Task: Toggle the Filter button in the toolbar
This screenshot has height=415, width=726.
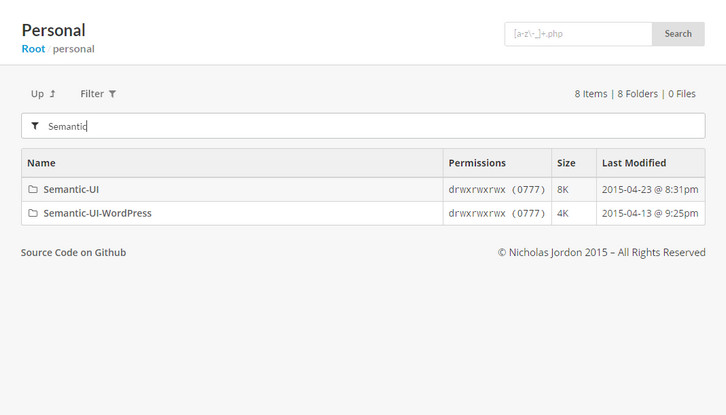Action: (98, 94)
